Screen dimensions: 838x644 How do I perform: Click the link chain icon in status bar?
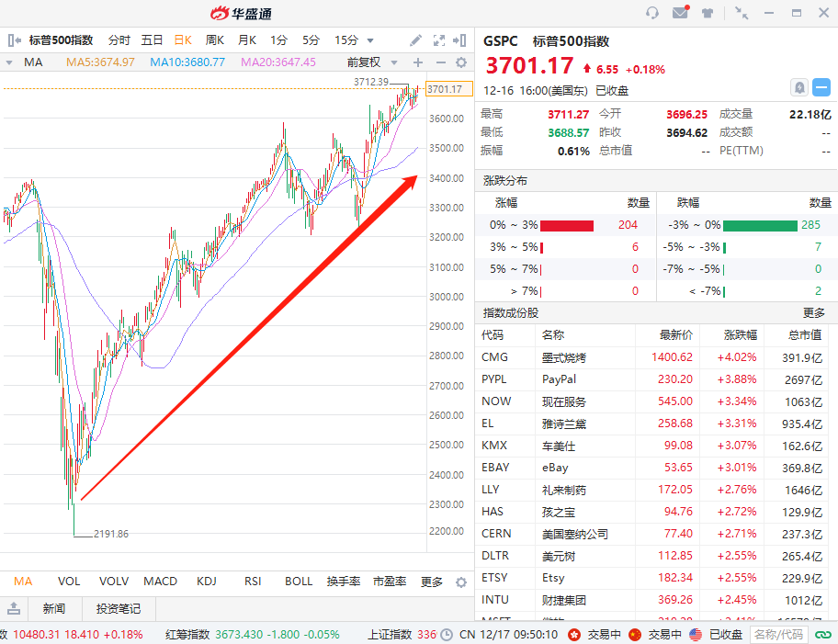[x=823, y=635]
